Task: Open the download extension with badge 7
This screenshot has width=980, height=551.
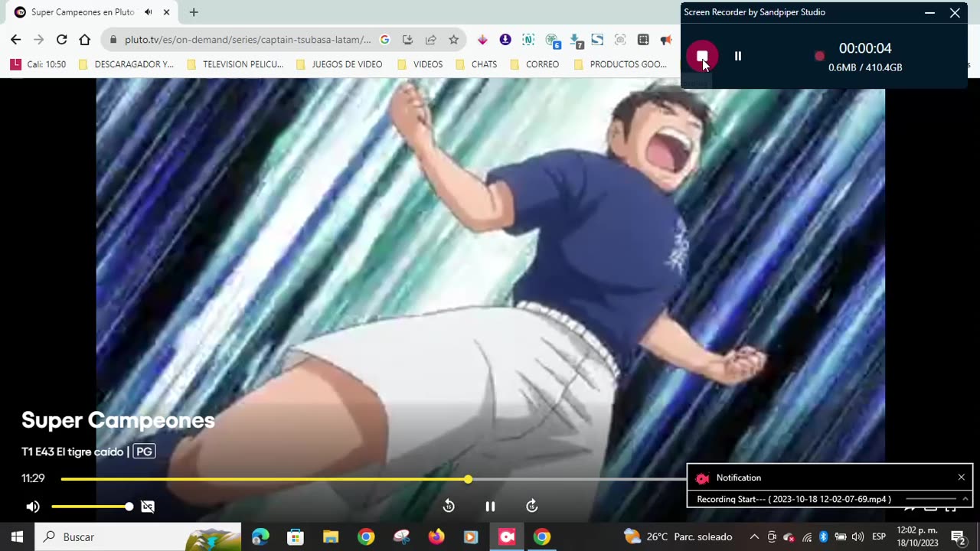Action: 576,41
